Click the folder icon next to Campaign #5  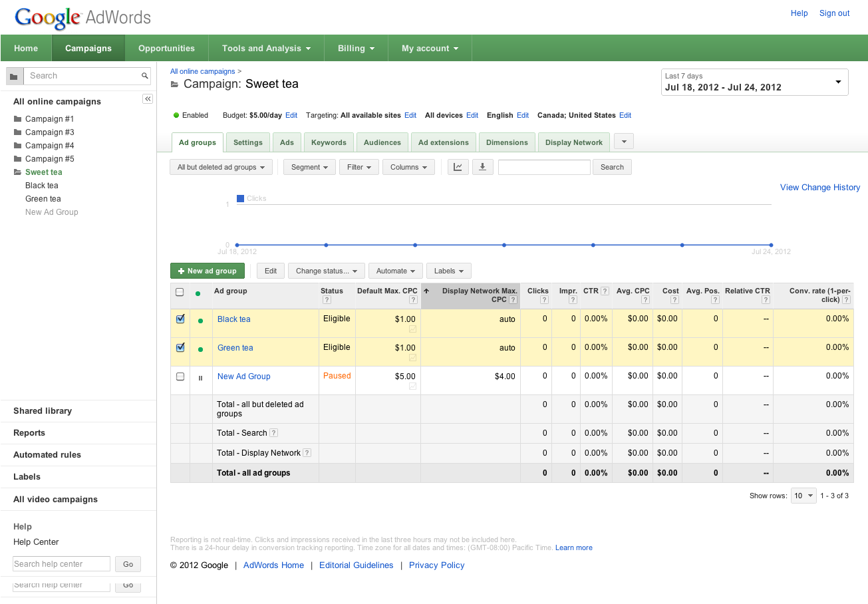[x=18, y=159]
